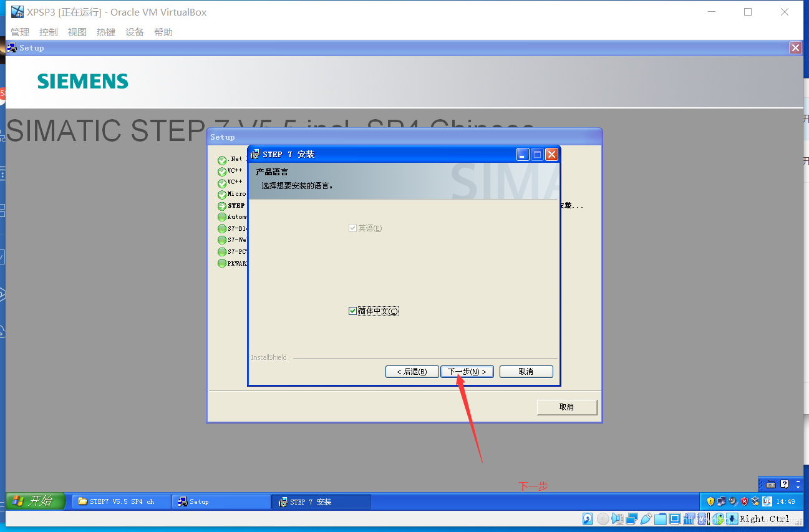The height and width of the screenshot is (532, 809).
Task: Close the gray Setup window with its X
Action: point(795,47)
